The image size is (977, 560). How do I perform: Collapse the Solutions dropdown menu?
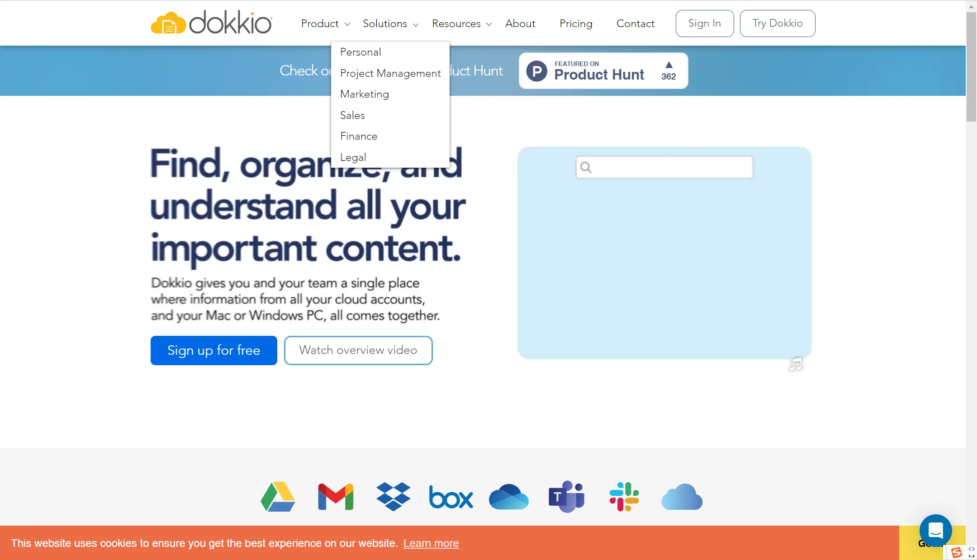click(x=391, y=24)
